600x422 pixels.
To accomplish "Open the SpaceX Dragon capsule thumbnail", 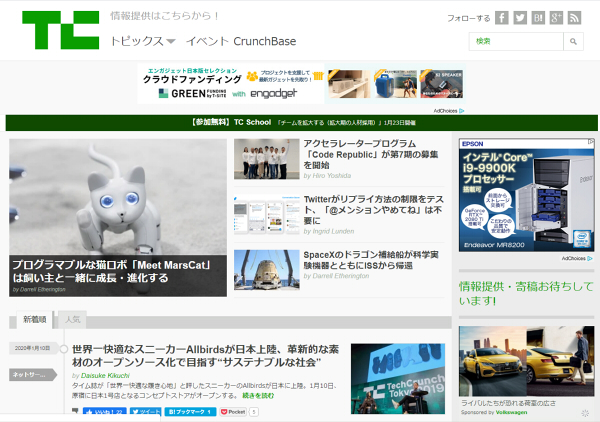I will (x=267, y=270).
